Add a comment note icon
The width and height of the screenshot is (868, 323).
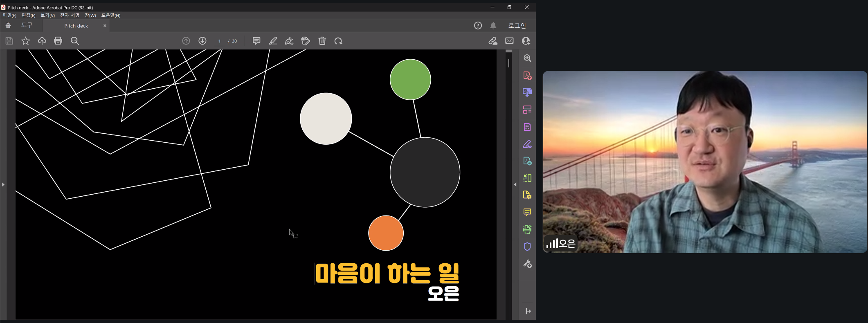tap(256, 41)
